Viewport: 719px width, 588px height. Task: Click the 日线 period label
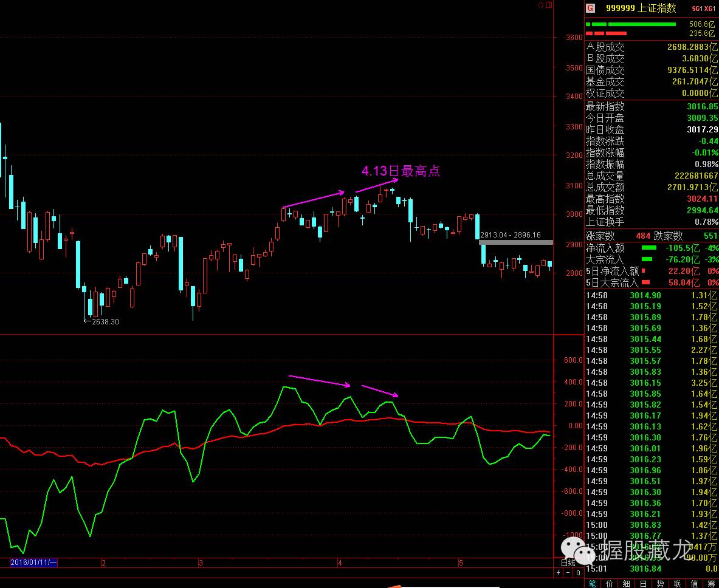point(568,563)
